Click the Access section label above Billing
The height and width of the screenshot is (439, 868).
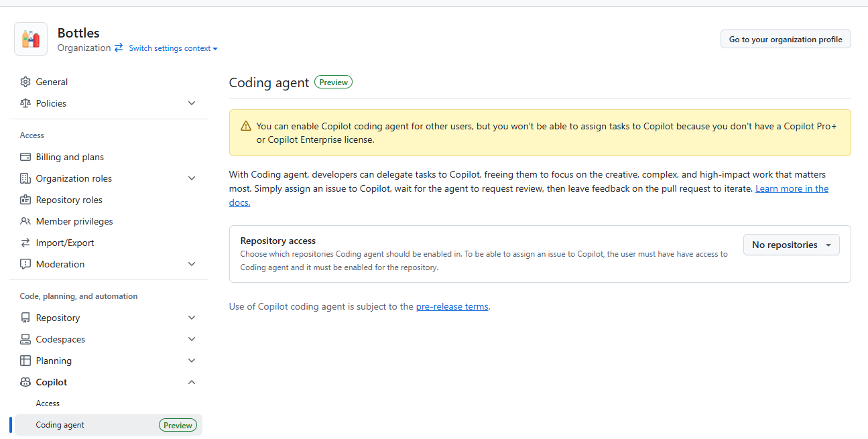coord(32,135)
